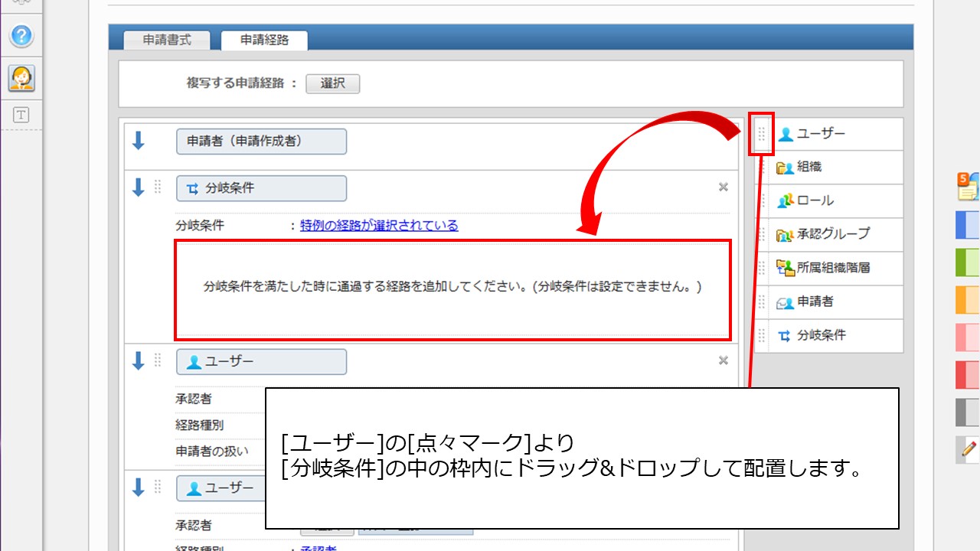The height and width of the screenshot is (551, 980).
Task: Click the green color swatch on right edge
Action: [968, 262]
